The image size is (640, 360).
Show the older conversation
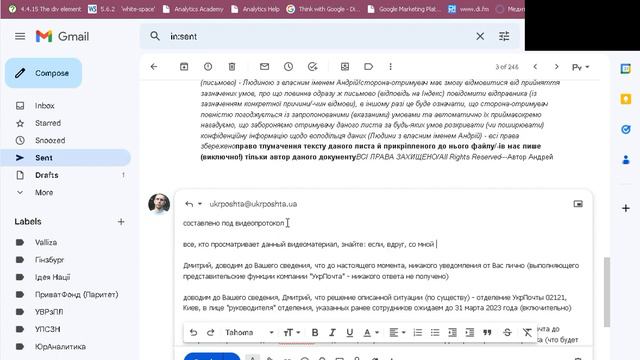[556, 67]
